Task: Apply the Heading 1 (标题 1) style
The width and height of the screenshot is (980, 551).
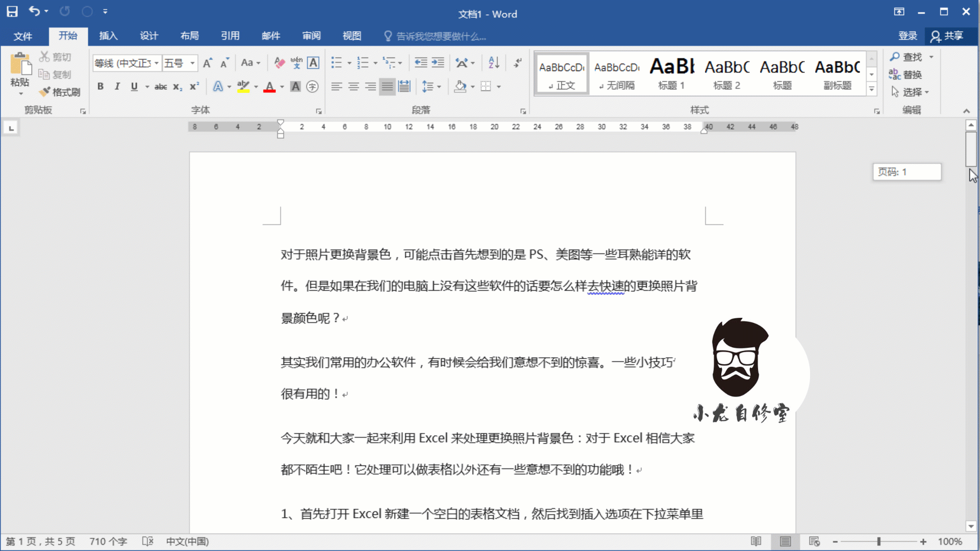Action: coord(672,73)
